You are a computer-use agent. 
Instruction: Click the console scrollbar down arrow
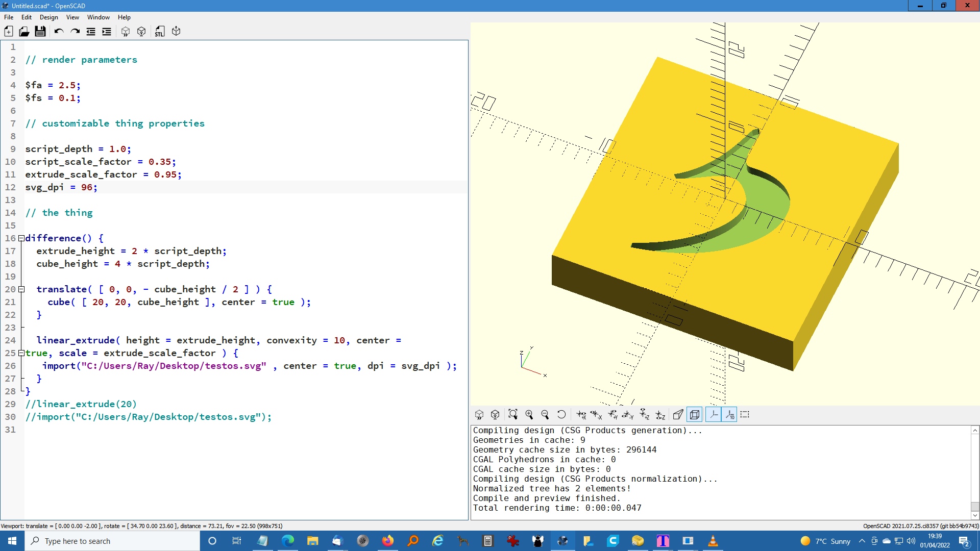click(975, 515)
